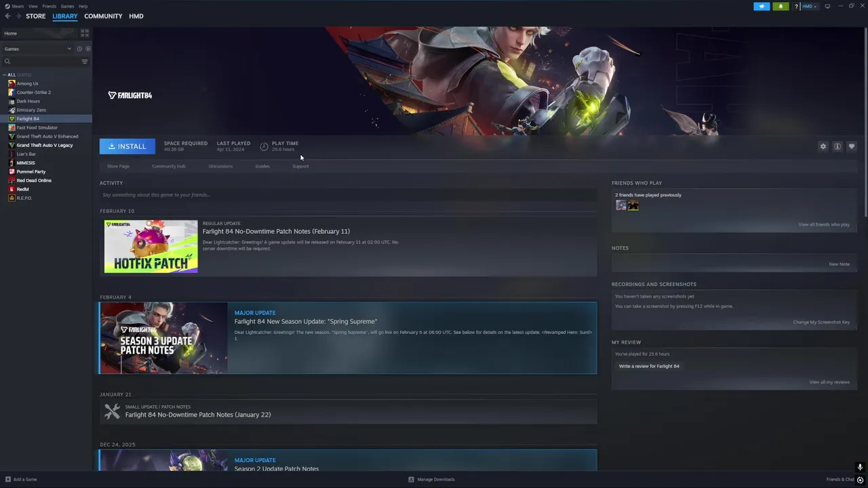Click the Steam logo menu
This screenshot has width=868, height=488.
click(x=14, y=6)
